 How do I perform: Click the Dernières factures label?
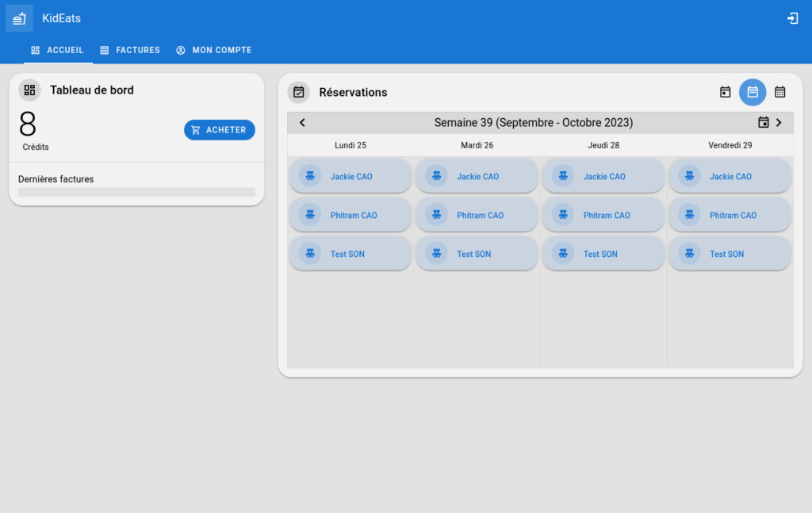[x=56, y=179]
